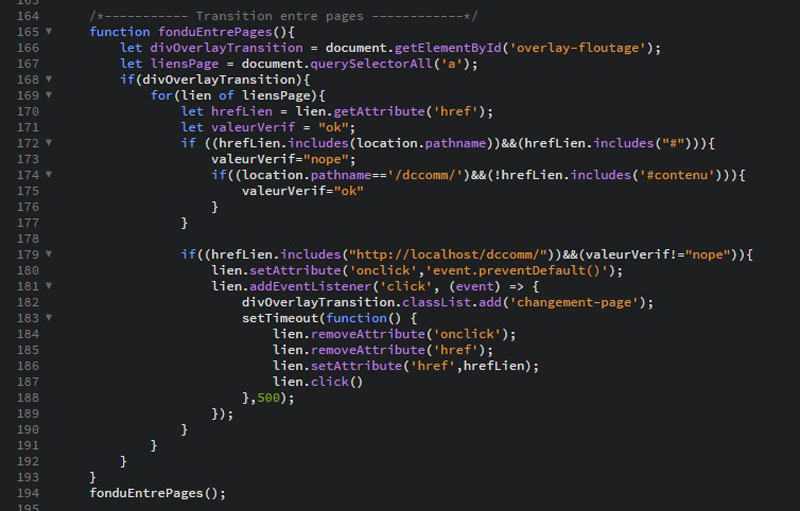800x511 pixels.
Task: Collapse the fold arrow at line 168
Action: 49,79
